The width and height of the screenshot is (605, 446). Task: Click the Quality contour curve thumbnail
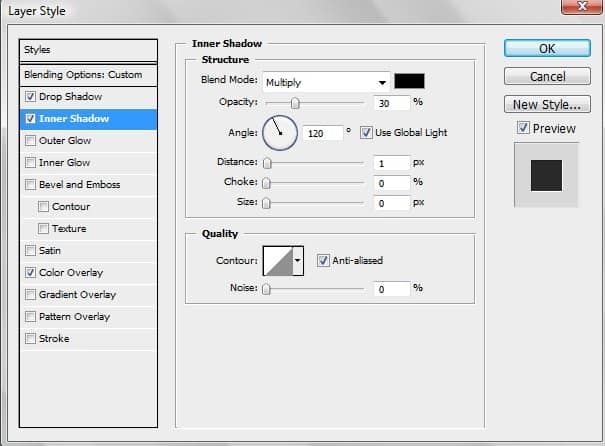(278, 261)
